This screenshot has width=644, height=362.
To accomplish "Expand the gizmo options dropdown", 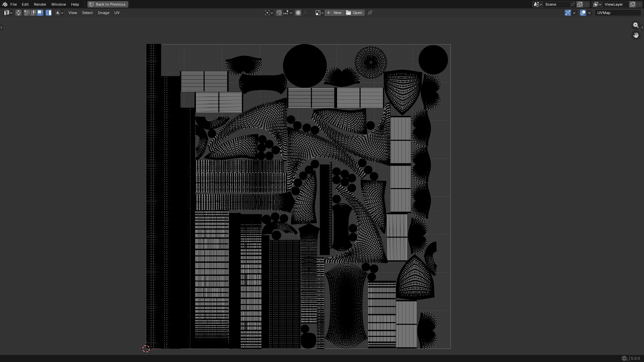I will coord(574,13).
